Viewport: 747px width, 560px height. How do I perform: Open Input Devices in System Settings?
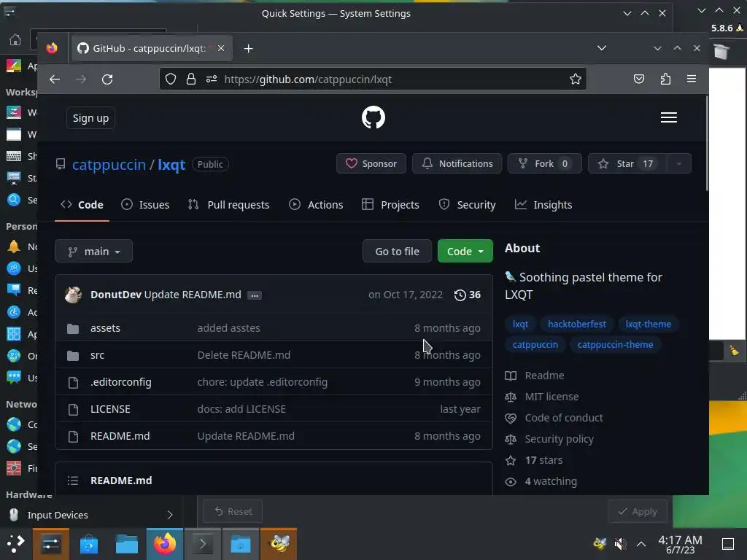pos(90,515)
